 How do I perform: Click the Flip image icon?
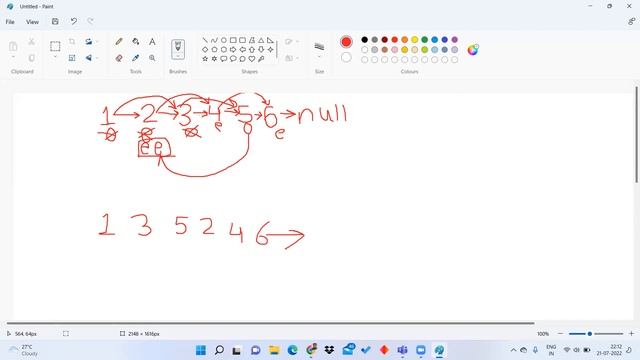[x=89, y=58]
